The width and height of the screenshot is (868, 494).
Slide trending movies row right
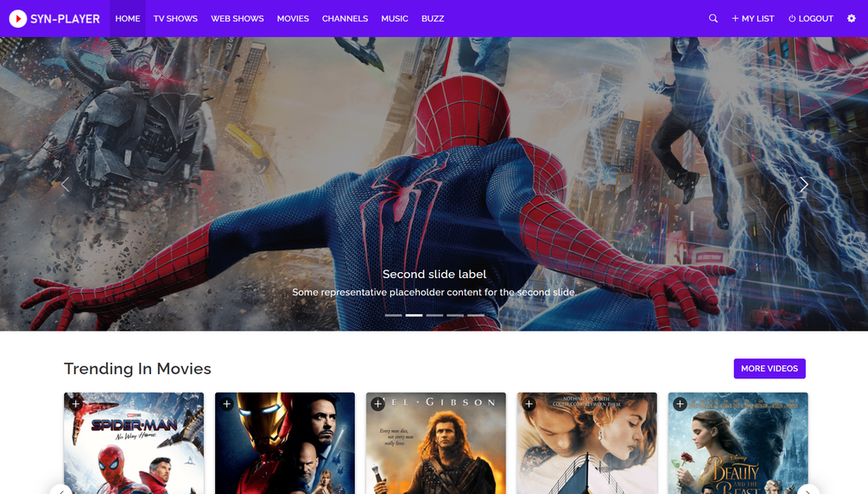point(808,490)
